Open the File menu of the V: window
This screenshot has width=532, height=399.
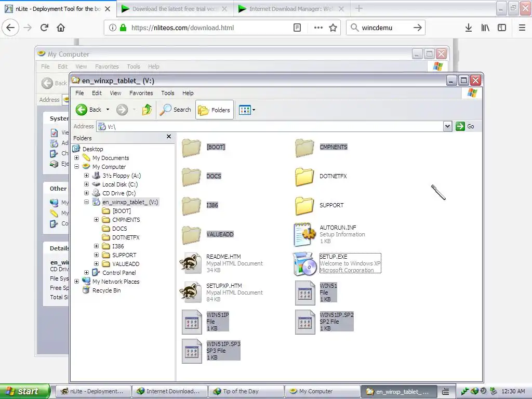coord(79,93)
